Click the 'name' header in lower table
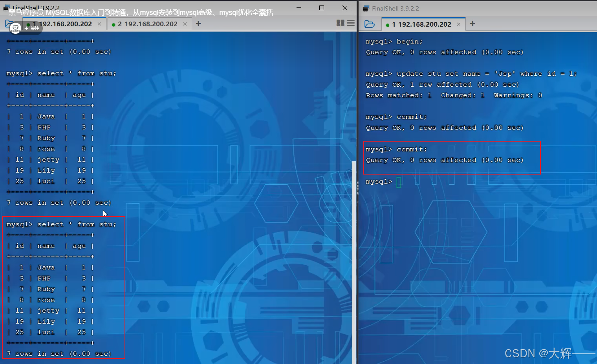 coord(46,246)
